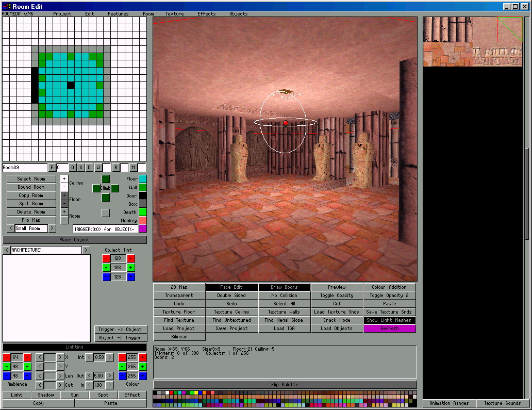
Task: Toggle the Draw Doors option
Action: tap(284, 287)
